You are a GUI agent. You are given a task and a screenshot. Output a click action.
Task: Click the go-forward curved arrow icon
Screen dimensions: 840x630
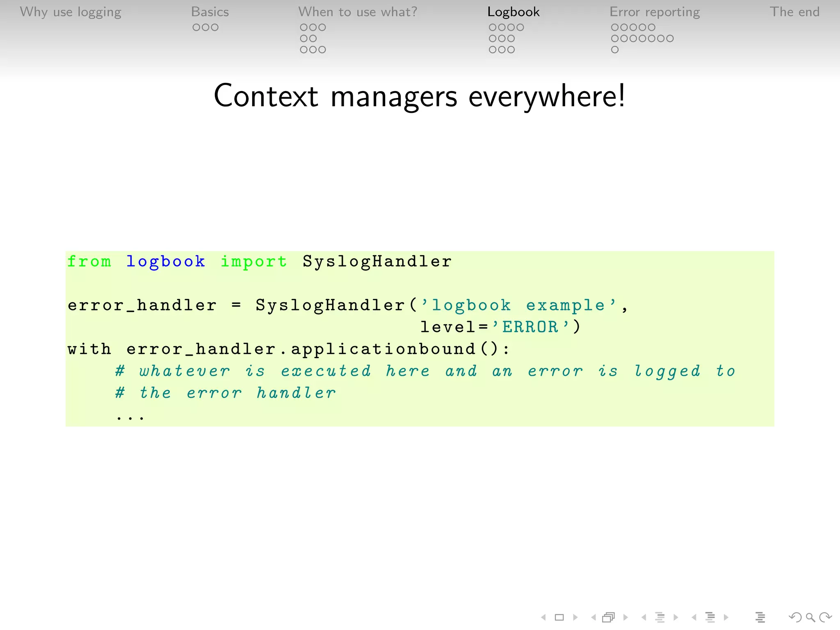coord(825,617)
